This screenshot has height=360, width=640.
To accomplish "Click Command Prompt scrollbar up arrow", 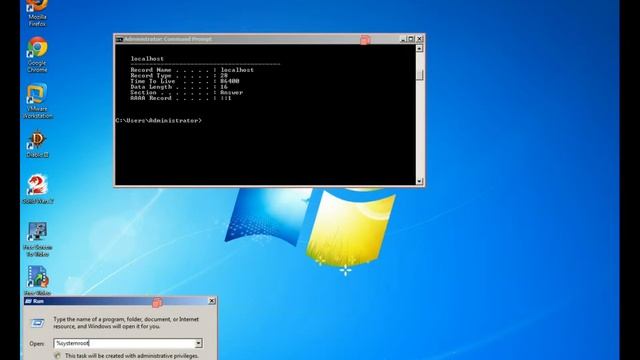I will 420,49.
